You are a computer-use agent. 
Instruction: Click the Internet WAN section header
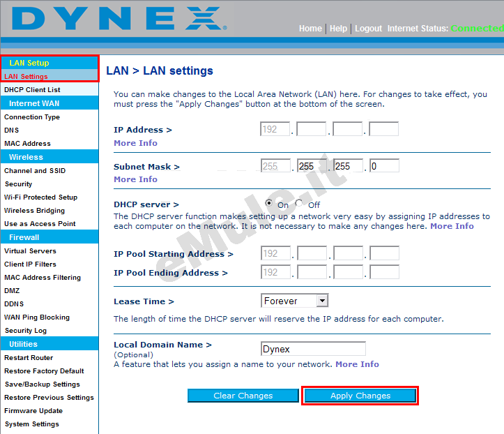point(49,103)
